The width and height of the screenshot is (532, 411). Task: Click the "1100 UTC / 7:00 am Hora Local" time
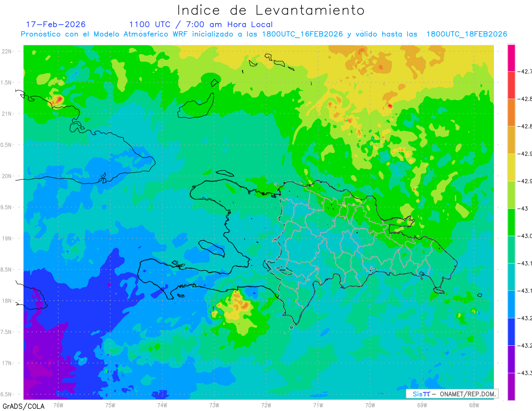[201, 24]
